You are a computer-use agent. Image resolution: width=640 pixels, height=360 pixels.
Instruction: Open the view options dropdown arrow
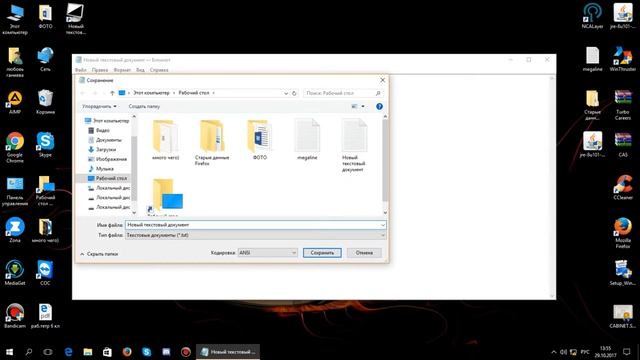point(363,107)
